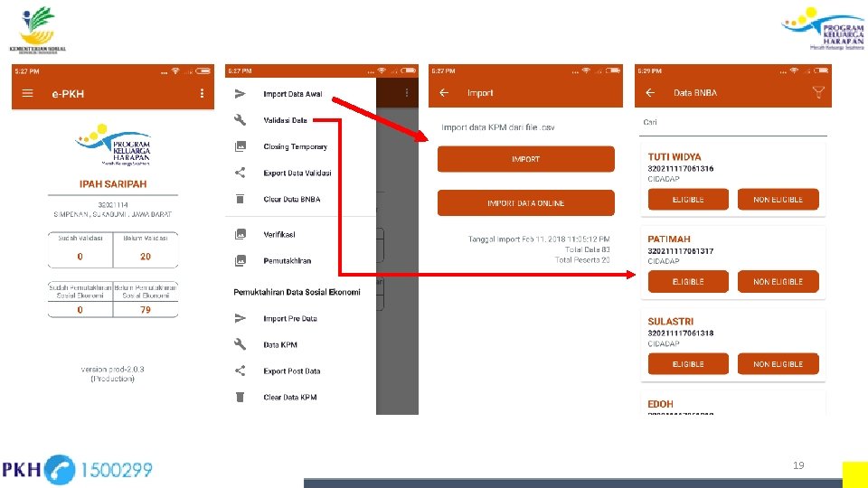Viewport: 868px width, 488px height.
Task: Open the Data KPM menu entry
Action: 280,344
